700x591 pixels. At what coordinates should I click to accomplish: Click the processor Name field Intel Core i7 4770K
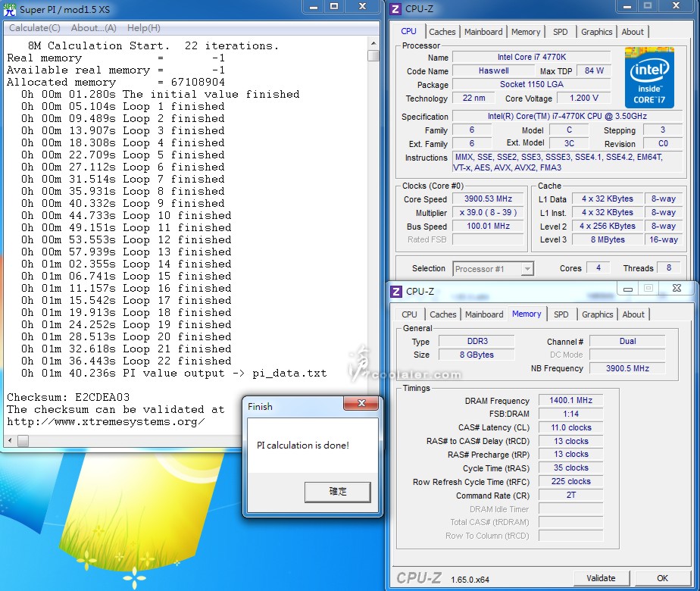click(531, 57)
